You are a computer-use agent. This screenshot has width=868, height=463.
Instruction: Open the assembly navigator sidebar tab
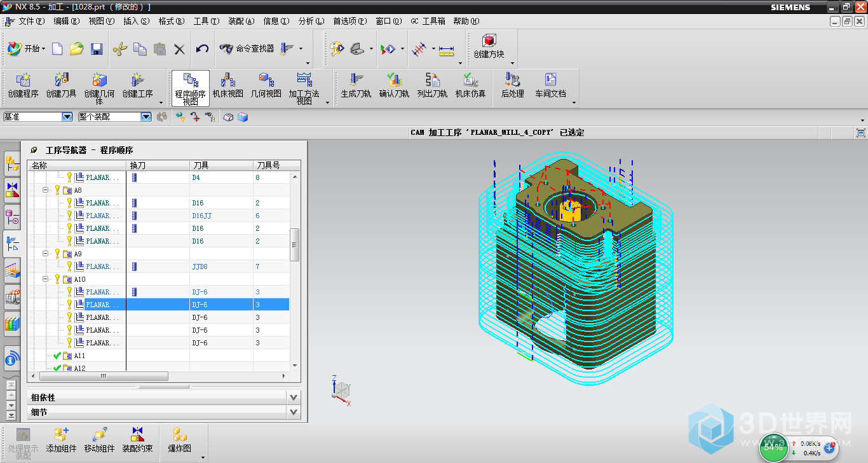coord(12,163)
